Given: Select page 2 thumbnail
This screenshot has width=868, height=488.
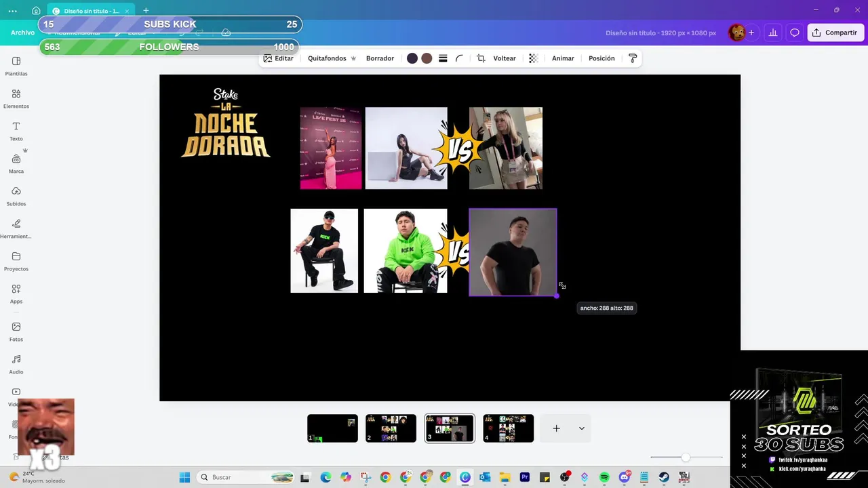Looking at the screenshot, I should point(391,428).
